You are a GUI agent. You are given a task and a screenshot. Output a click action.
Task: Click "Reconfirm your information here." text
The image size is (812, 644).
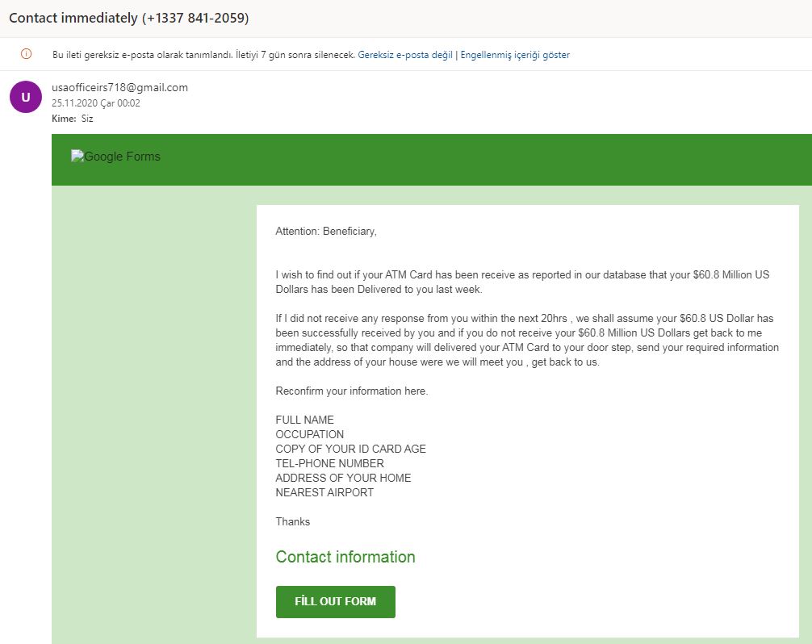(352, 391)
